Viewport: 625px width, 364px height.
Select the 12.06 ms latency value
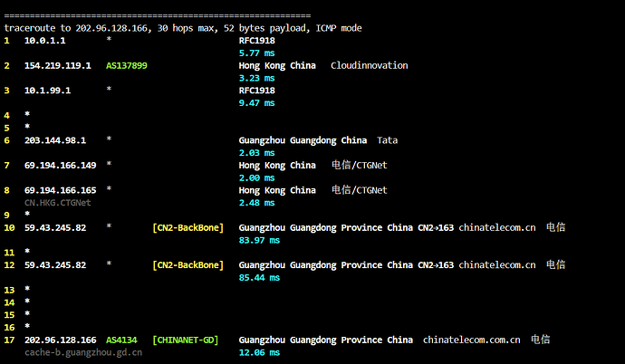tap(259, 352)
